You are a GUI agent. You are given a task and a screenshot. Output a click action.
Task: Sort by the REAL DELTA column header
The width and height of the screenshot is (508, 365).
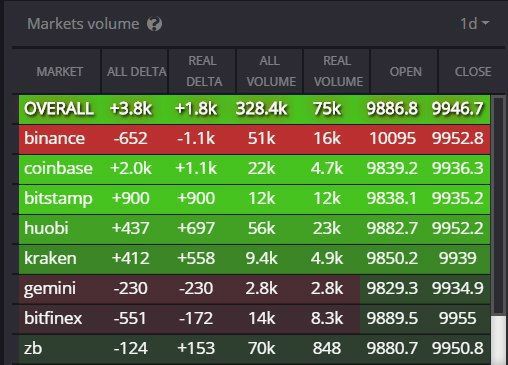pos(204,71)
